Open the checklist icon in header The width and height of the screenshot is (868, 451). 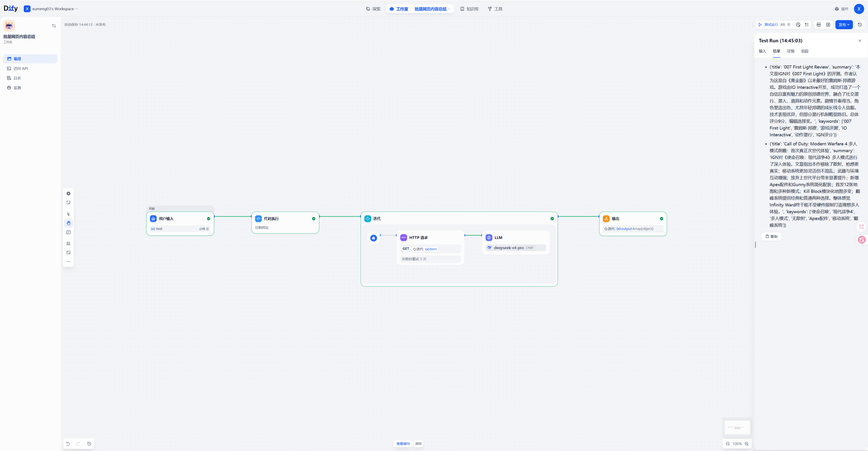pyautogui.click(x=807, y=25)
